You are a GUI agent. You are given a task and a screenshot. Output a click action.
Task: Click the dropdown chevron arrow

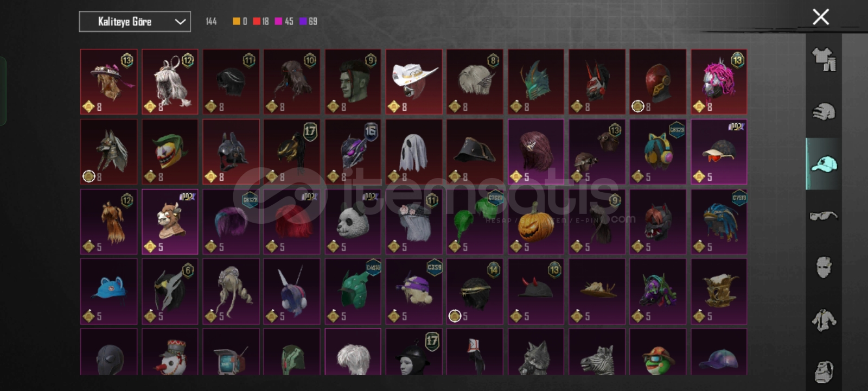click(x=180, y=22)
